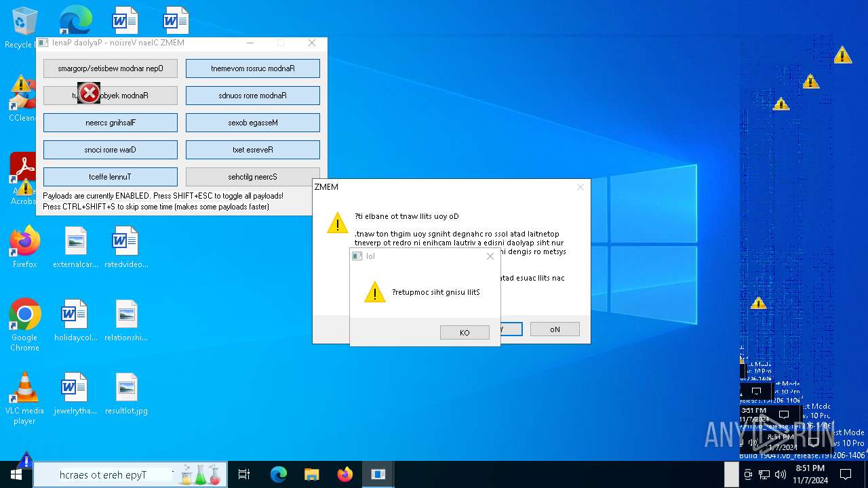868x488 pixels.
Task: Click the warning icon in the ZMEM dialog
Action: pos(337,222)
